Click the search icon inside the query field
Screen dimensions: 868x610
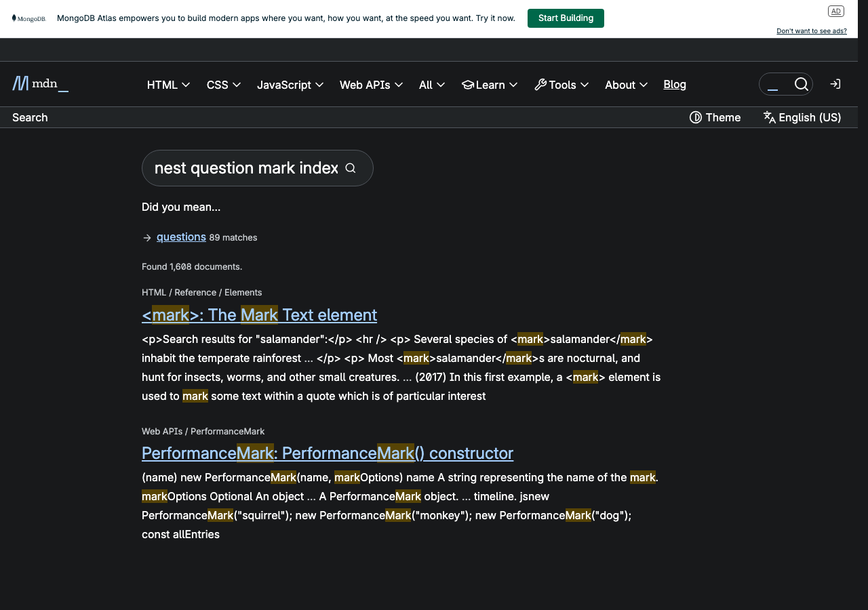pyautogui.click(x=351, y=167)
